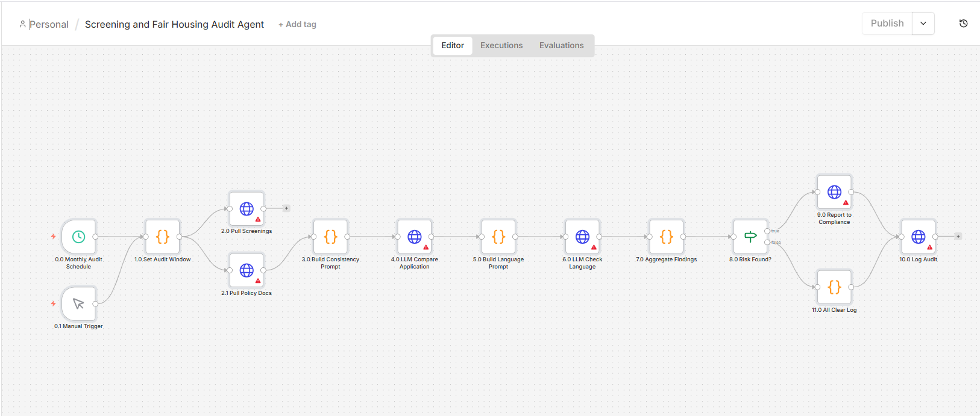The height and width of the screenshot is (416, 980).
Task: Click the plus connector after 10.0 Log Audit
Action: 958,237
